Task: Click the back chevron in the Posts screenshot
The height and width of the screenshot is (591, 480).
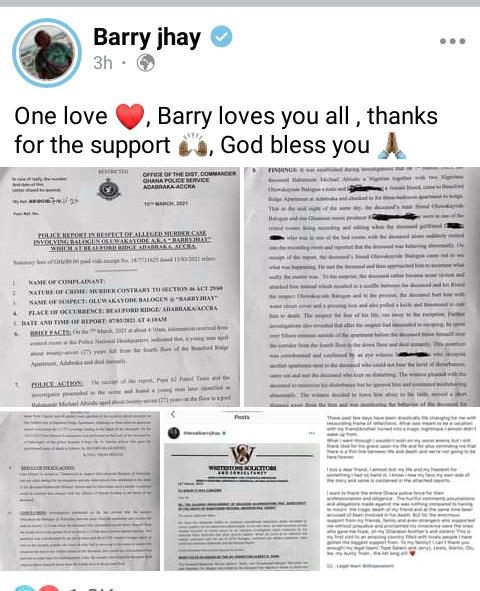Action: [x=173, y=415]
